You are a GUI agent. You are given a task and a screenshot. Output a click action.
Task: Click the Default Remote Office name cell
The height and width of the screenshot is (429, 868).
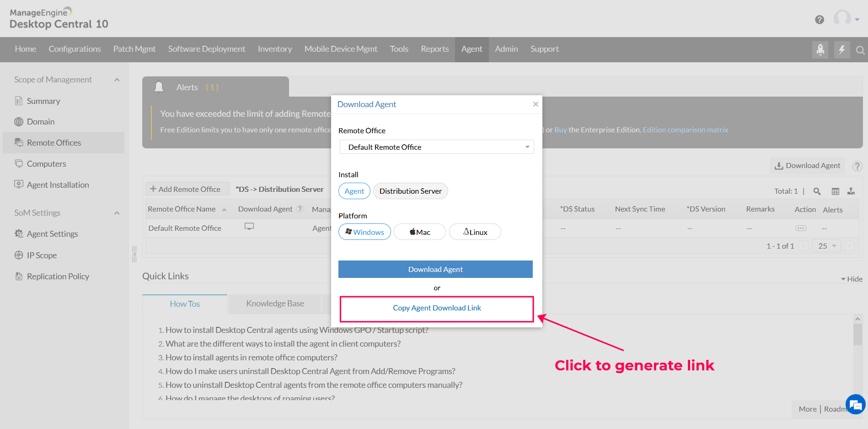pos(185,228)
